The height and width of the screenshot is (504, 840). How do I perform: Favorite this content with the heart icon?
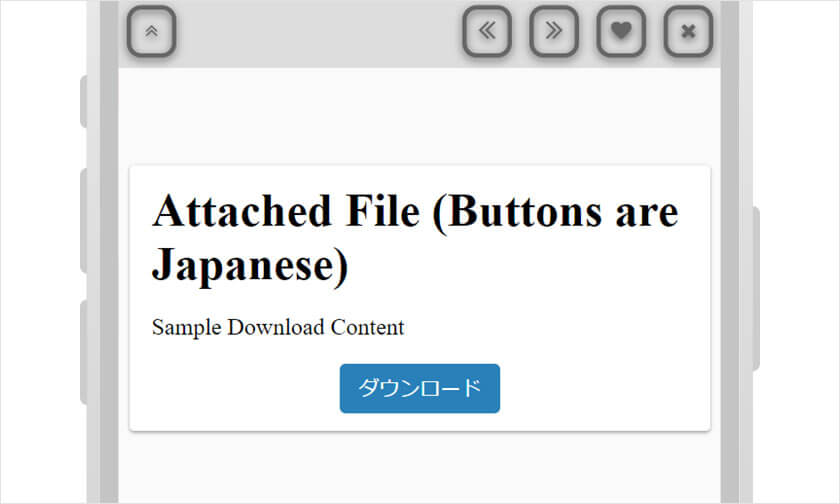621,32
